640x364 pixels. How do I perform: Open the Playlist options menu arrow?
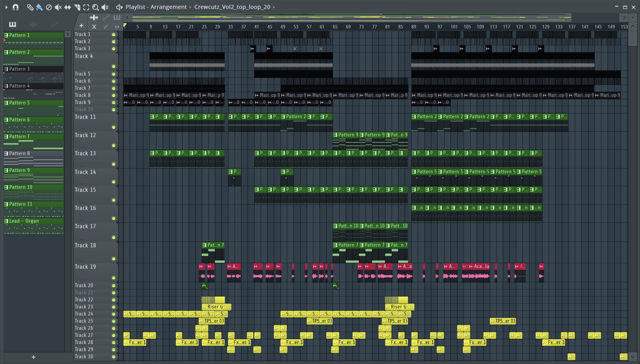coord(6,7)
